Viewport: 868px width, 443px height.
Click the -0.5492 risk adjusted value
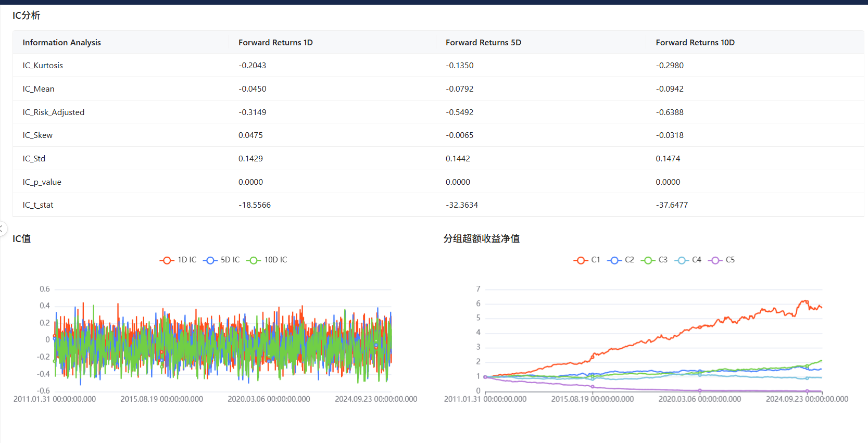[460, 112]
